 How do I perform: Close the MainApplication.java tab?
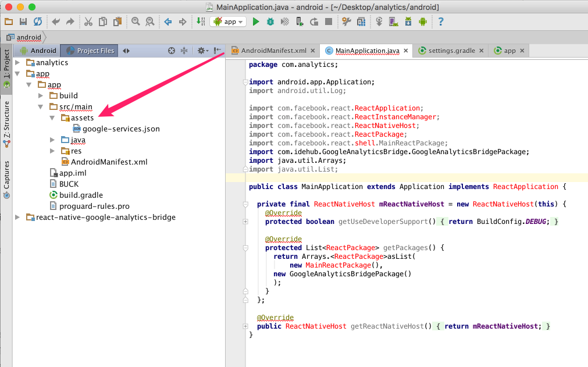coord(406,51)
